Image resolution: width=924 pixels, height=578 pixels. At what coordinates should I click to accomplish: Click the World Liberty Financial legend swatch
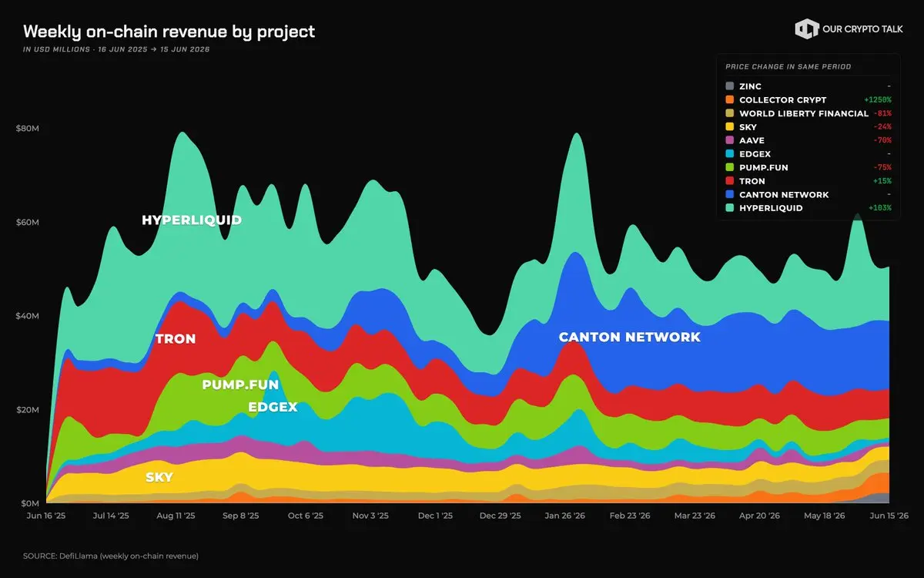(730, 113)
